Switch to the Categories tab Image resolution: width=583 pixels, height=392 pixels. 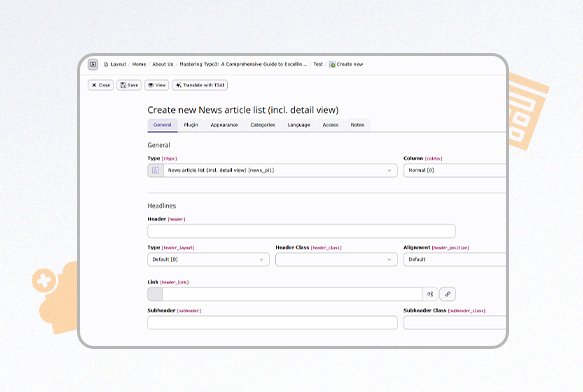pos(263,125)
